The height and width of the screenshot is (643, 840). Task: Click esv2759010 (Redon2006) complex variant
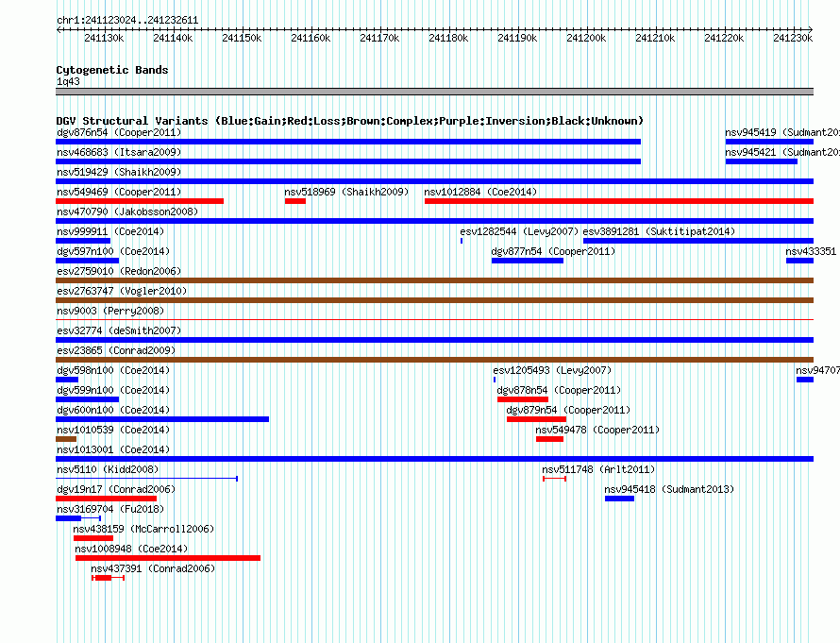434,280
